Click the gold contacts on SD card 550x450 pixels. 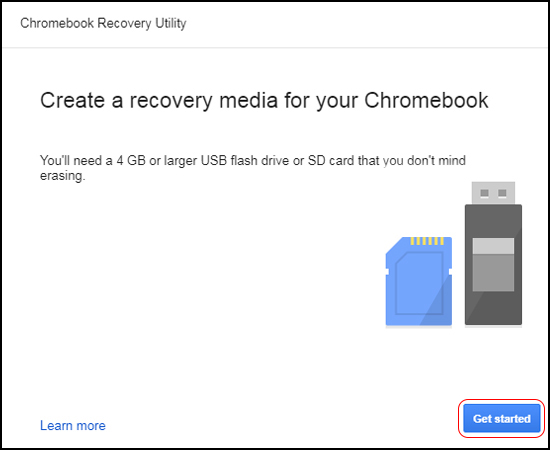point(427,241)
